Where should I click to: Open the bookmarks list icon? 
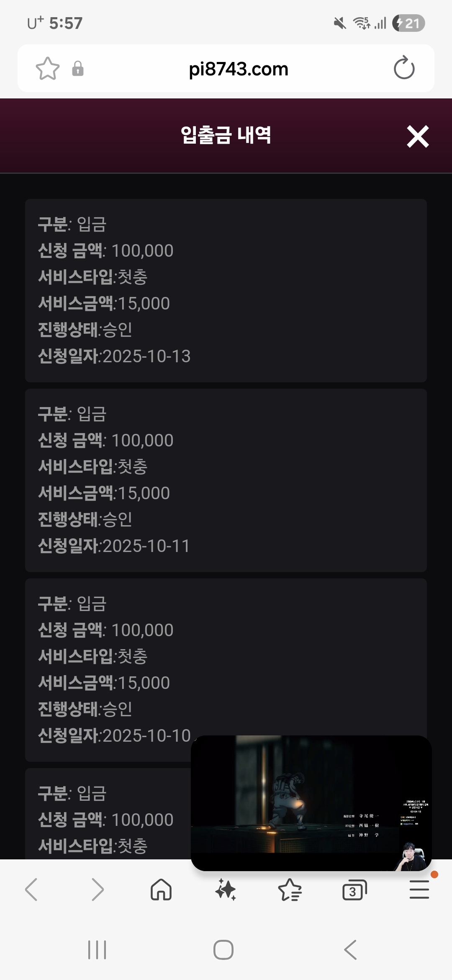click(290, 890)
